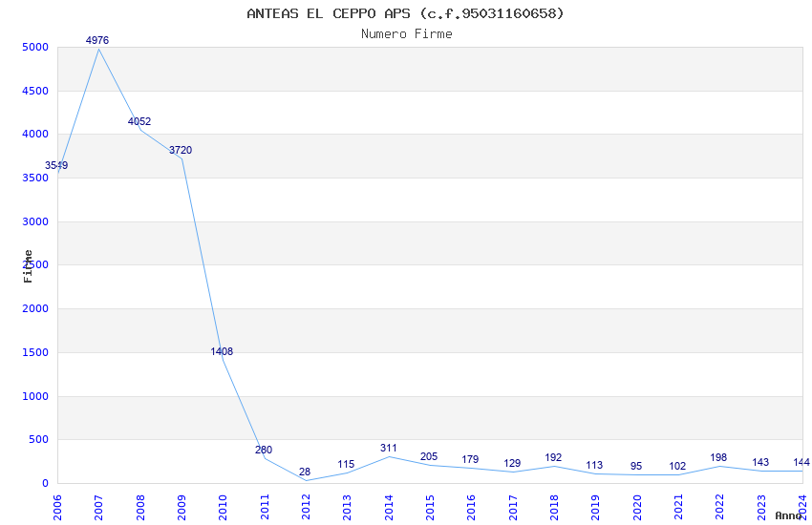Click y-axis tick 1500

pos(35,353)
